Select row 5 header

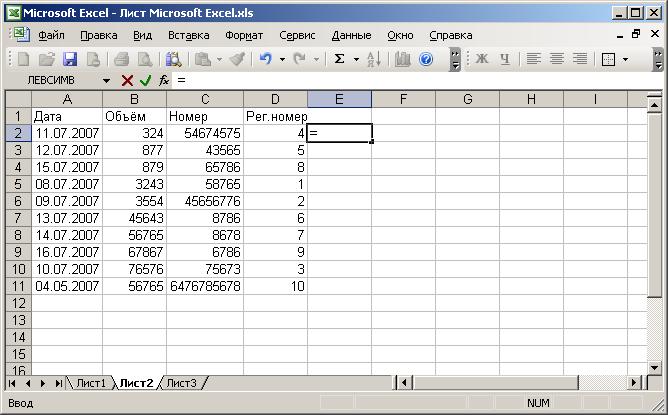pos(18,184)
